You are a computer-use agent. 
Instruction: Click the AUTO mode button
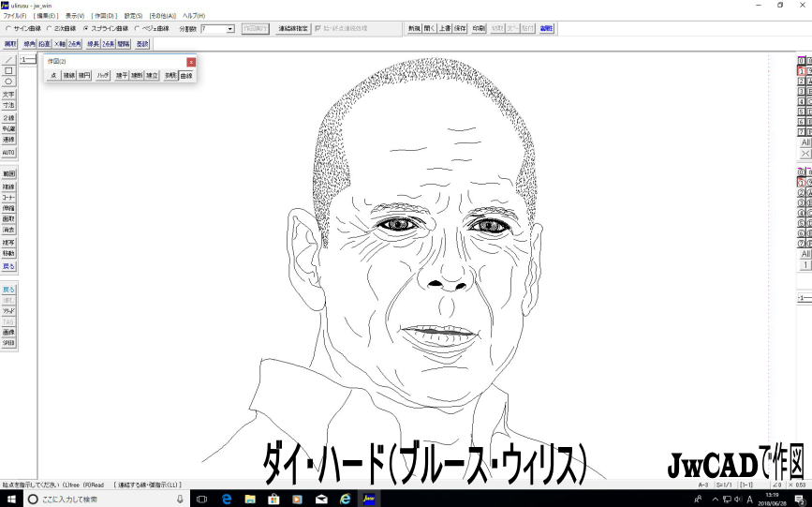click(8, 153)
